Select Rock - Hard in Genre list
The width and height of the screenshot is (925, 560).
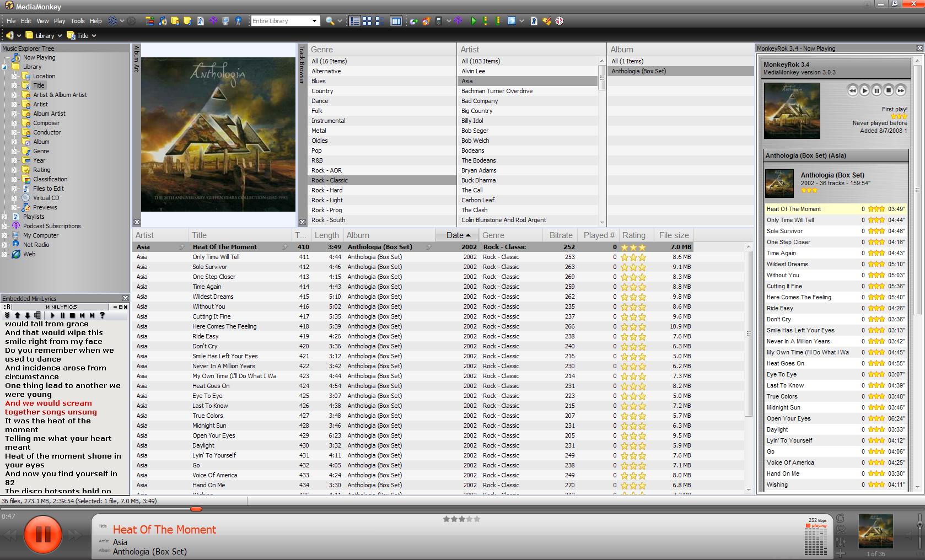click(x=381, y=190)
